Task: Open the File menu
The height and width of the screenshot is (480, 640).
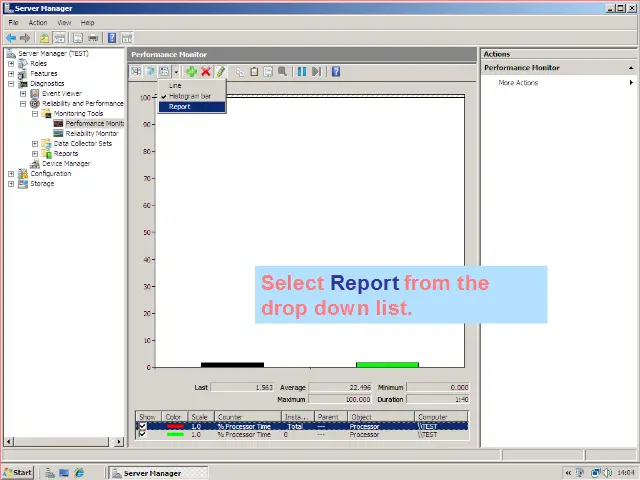Action: click(x=13, y=23)
